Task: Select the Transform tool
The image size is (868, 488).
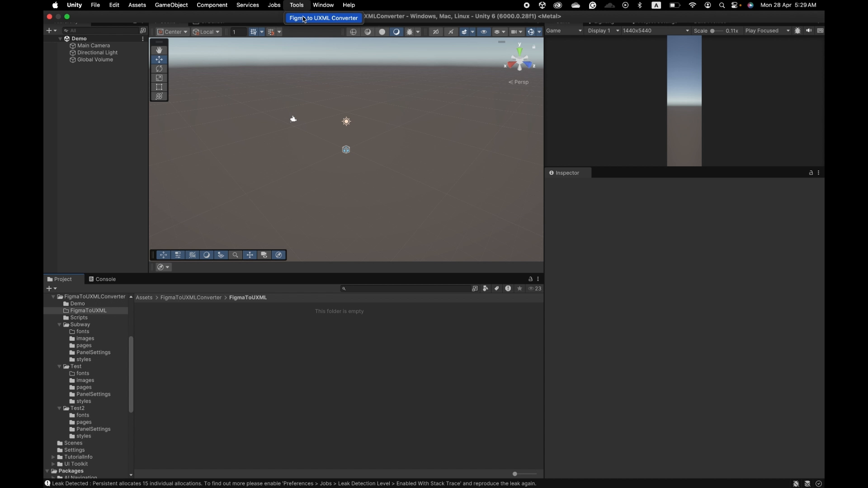Action: [x=159, y=96]
